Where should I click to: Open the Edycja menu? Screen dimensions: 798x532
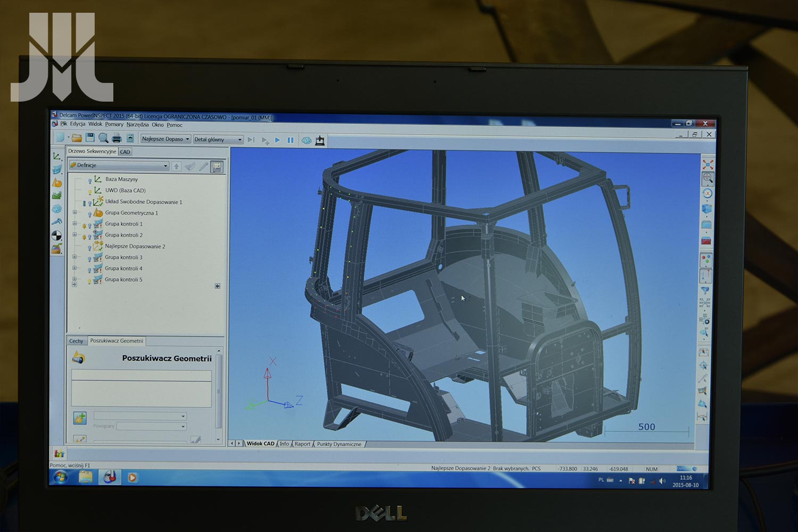pos(78,124)
